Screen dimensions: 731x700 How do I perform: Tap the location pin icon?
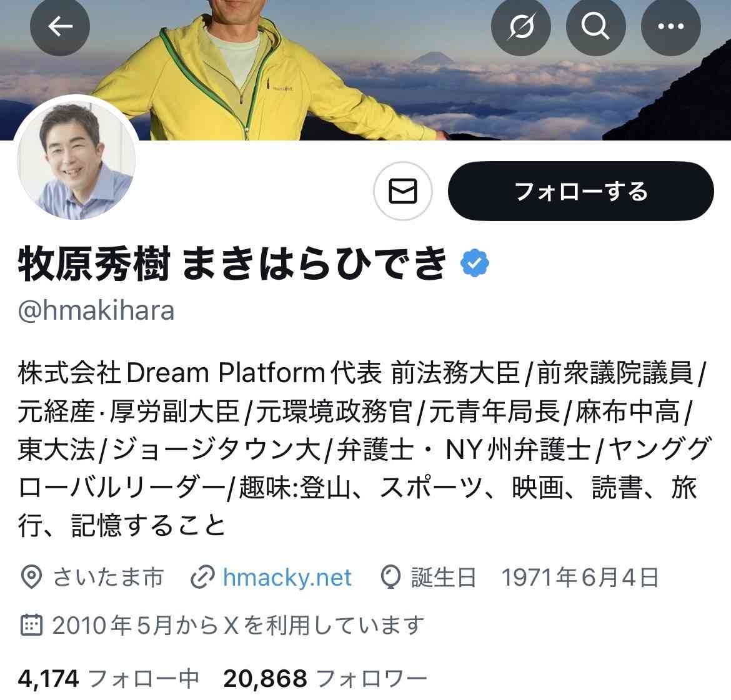[31, 578]
